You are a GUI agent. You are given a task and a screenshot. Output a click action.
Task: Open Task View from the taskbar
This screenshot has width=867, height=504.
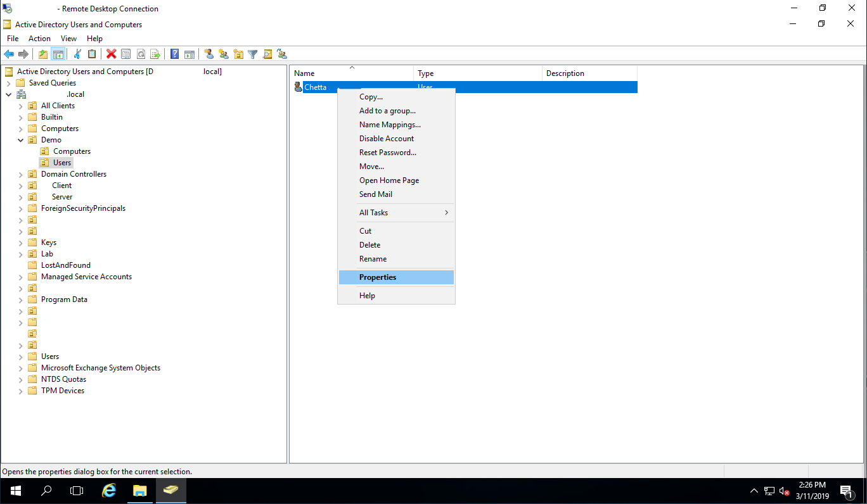tap(77, 491)
